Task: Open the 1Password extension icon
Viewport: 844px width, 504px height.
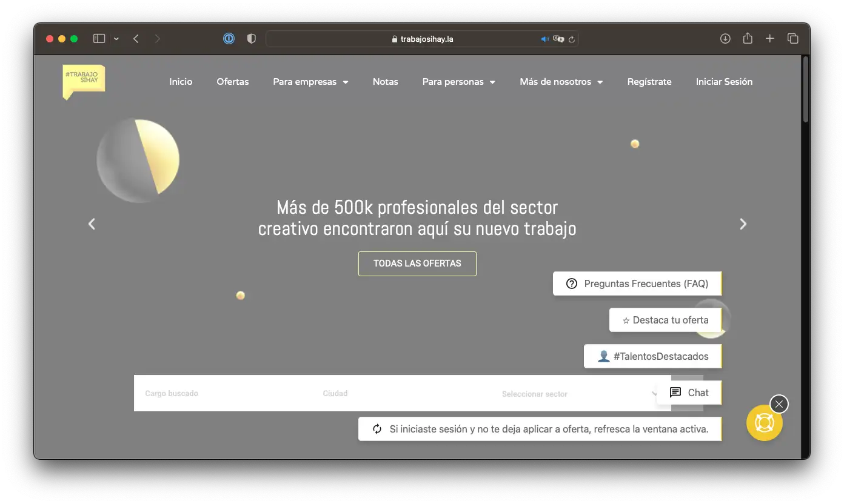Action: click(229, 39)
